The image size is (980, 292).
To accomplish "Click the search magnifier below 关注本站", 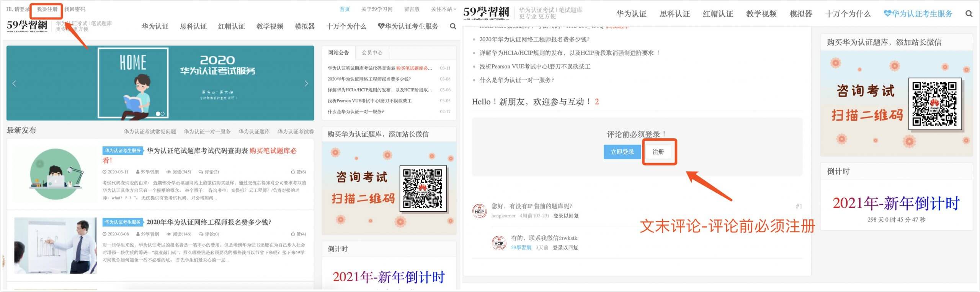I will tap(453, 26).
